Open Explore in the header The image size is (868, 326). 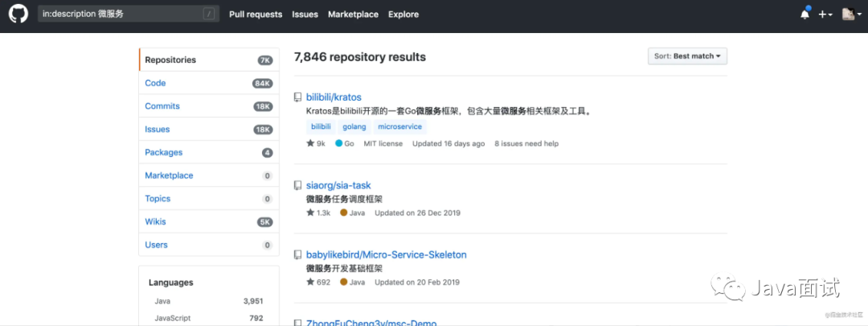point(403,14)
